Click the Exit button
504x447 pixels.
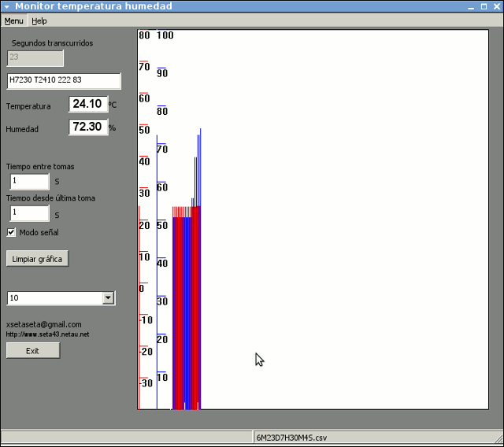coord(33,351)
